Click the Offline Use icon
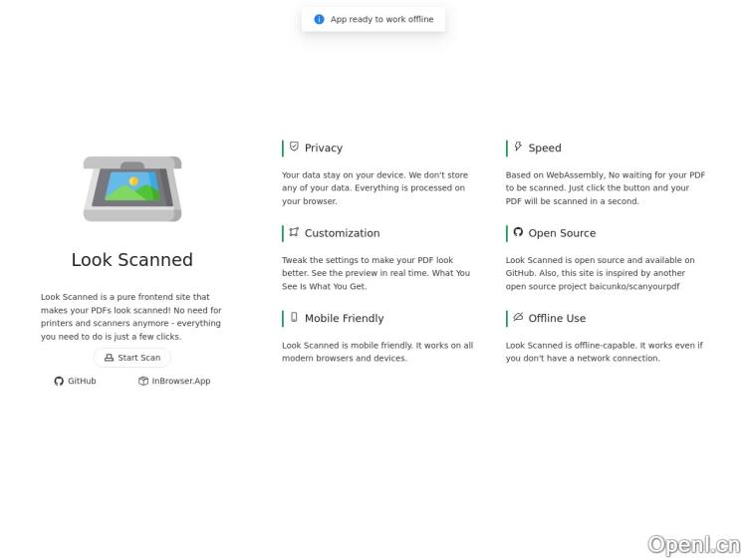 point(518,318)
